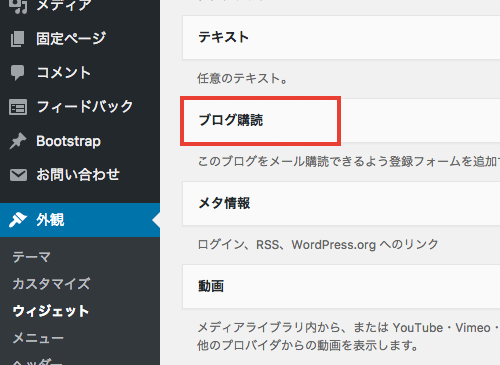
Task: Go to the テーマ submenu
Action: tap(31, 257)
